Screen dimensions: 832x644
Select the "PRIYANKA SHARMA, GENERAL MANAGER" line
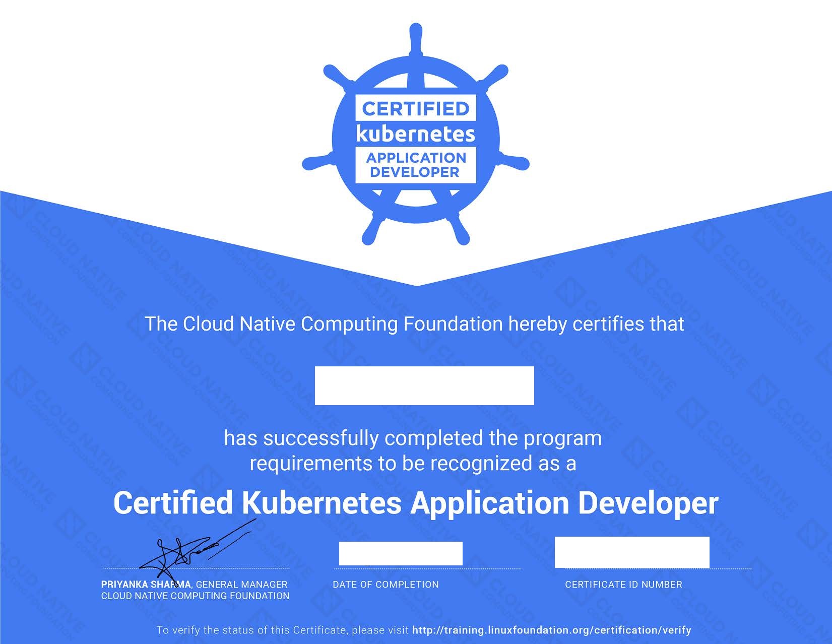(195, 585)
